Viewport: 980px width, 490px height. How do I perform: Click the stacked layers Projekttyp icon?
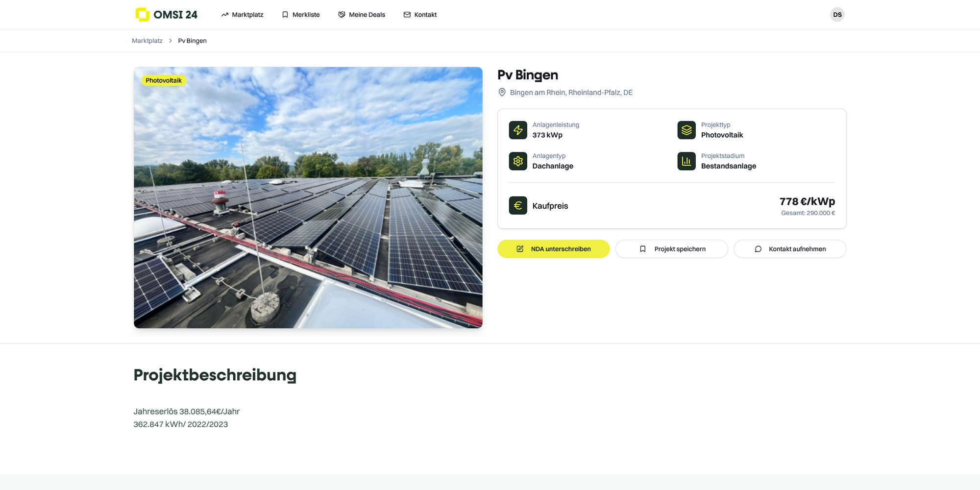686,130
